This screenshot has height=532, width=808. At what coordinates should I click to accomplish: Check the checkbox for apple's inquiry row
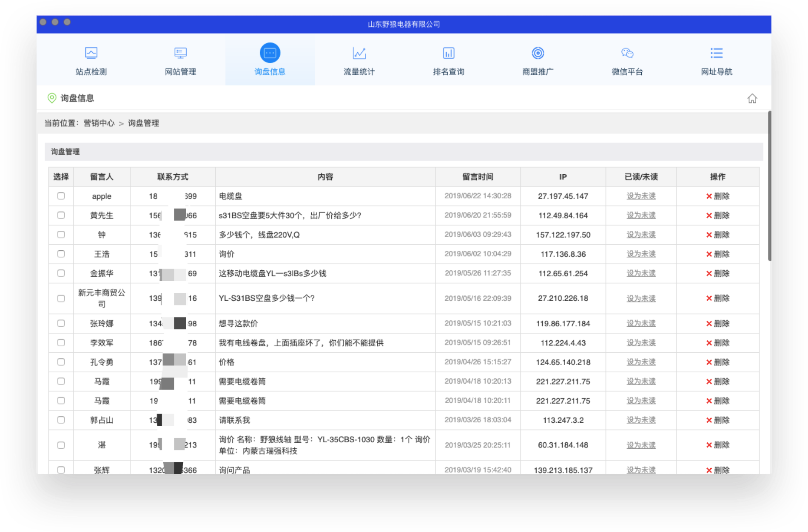[61, 196]
